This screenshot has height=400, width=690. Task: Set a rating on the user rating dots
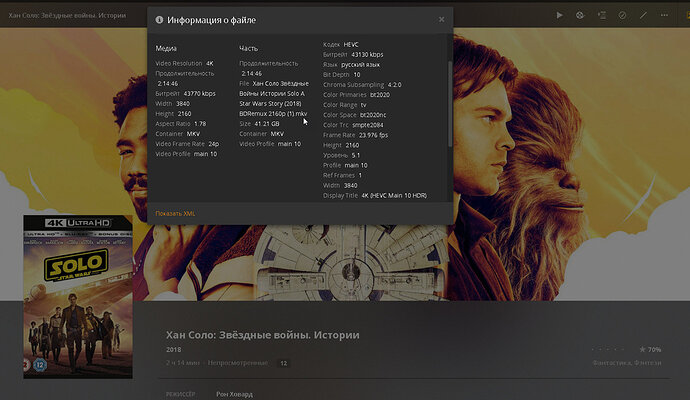608,349
